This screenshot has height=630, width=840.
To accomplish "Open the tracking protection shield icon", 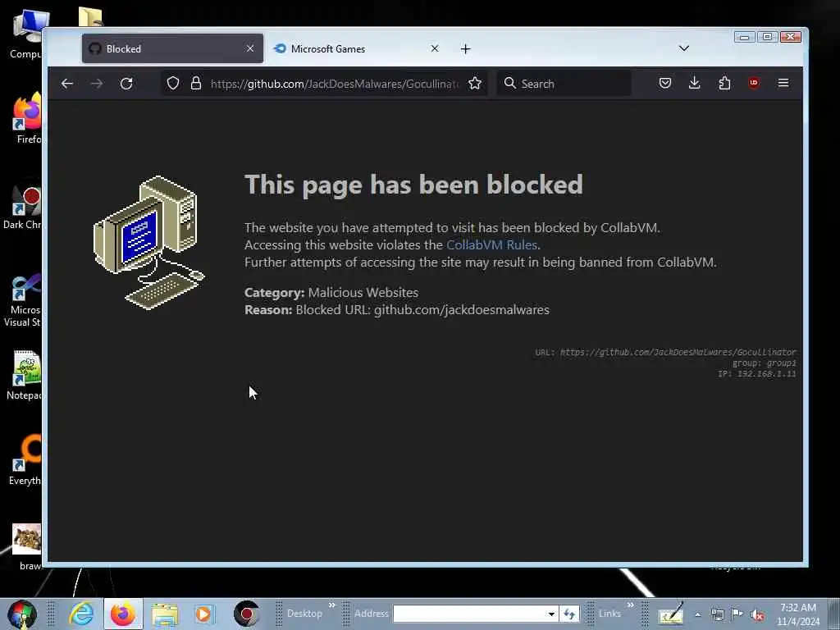I will pyautogui.click(x=172, y=84).
